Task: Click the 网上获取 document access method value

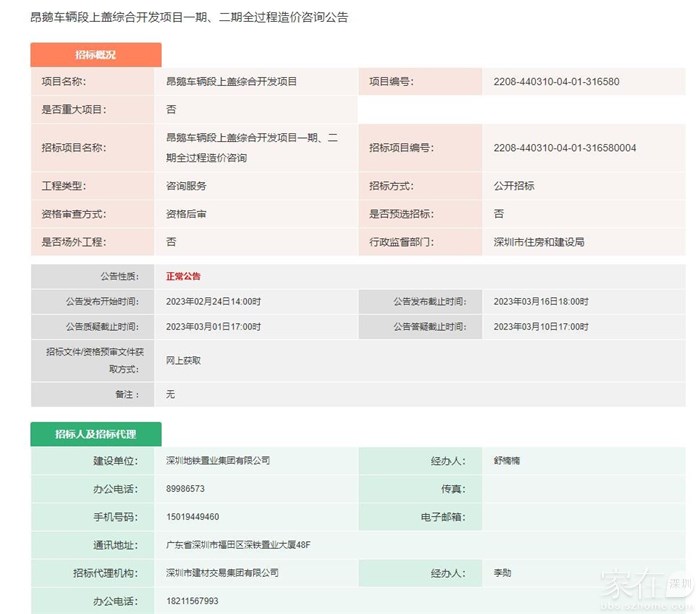Action: pyautogui.click(x=183, y=360)
